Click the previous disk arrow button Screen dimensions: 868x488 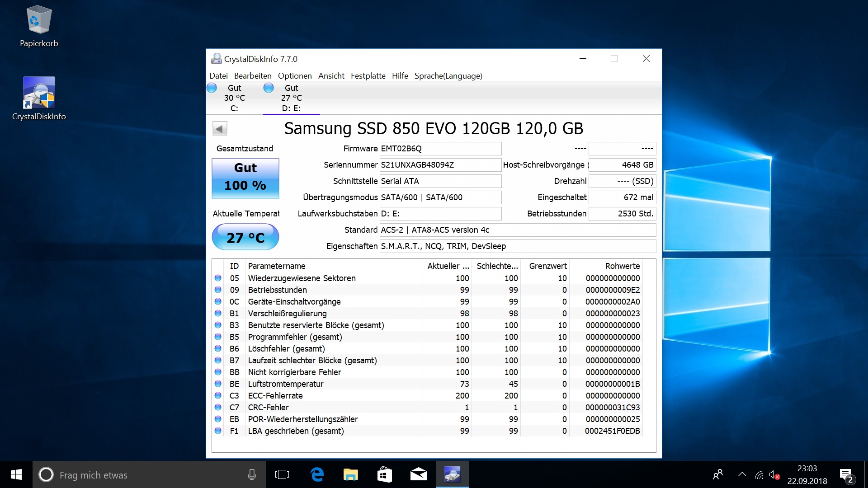(x=220, y=129)
